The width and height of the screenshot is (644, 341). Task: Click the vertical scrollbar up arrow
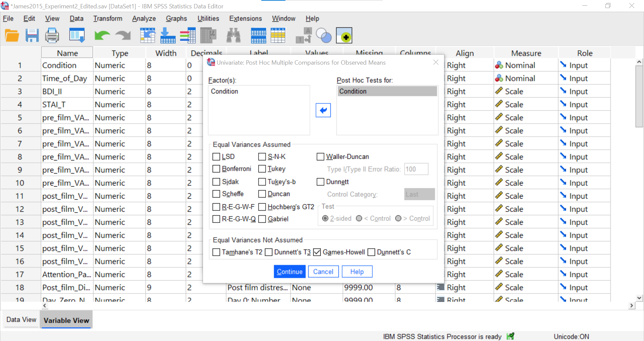pos(639,62)
